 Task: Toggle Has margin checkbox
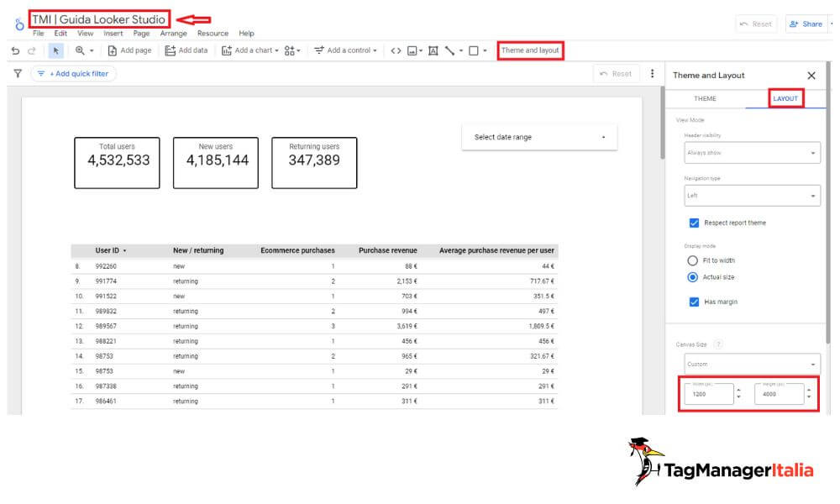pyautogui.click(x=694, y=302)
